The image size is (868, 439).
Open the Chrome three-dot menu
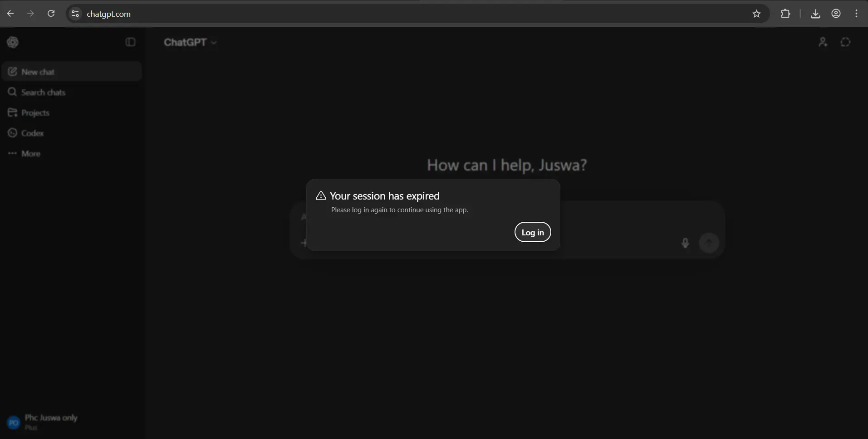[856, 14]
